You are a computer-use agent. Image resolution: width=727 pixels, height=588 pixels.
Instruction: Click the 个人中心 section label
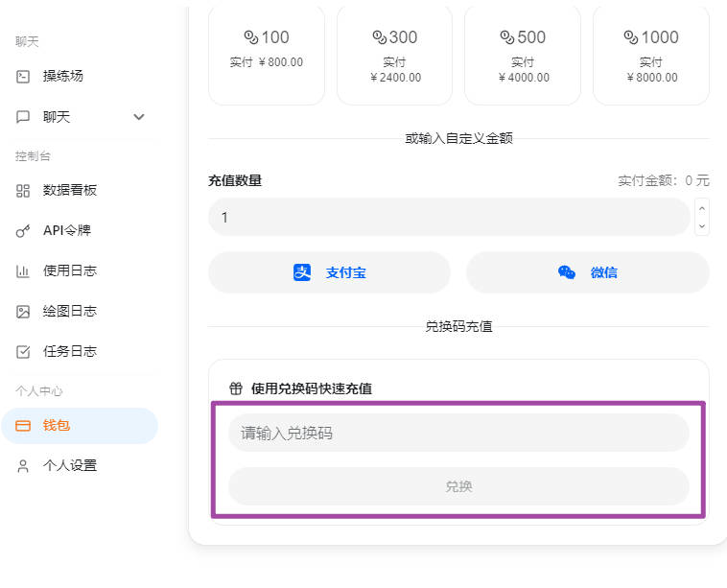point(39,391)
